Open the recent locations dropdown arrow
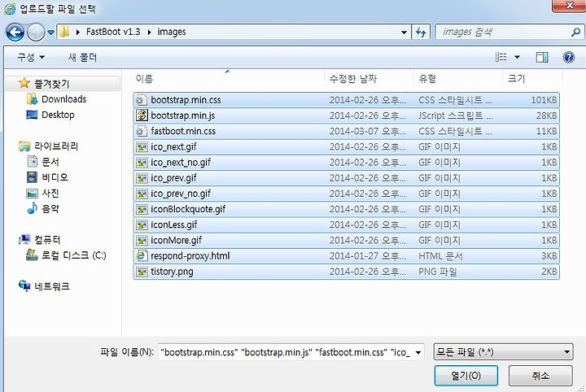The height and width of the screenshot is (392, 586). click(x=50, y=33)
